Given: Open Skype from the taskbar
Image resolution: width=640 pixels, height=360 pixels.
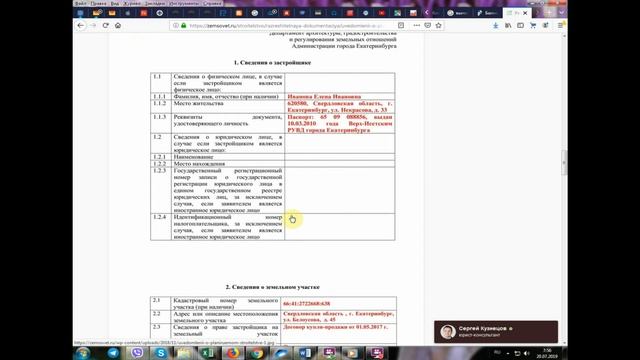Looking at the screenshot, I should [x=161, y=353].
